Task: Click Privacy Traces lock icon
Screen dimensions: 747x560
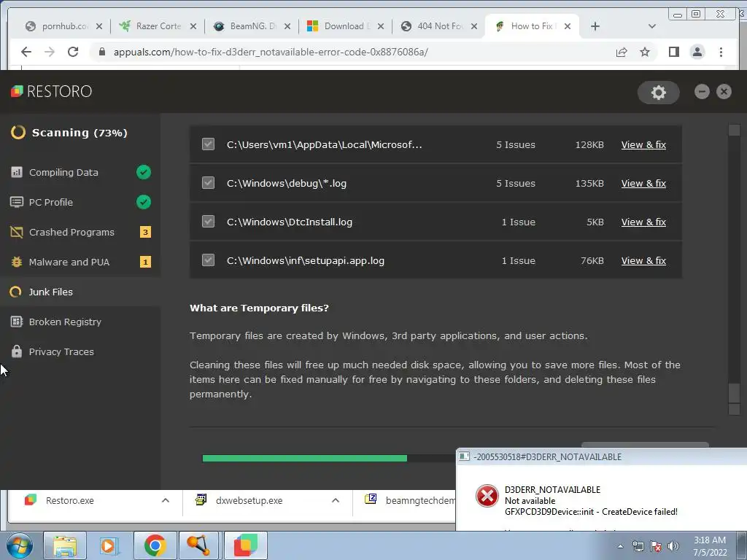Action: click(17, 351)
